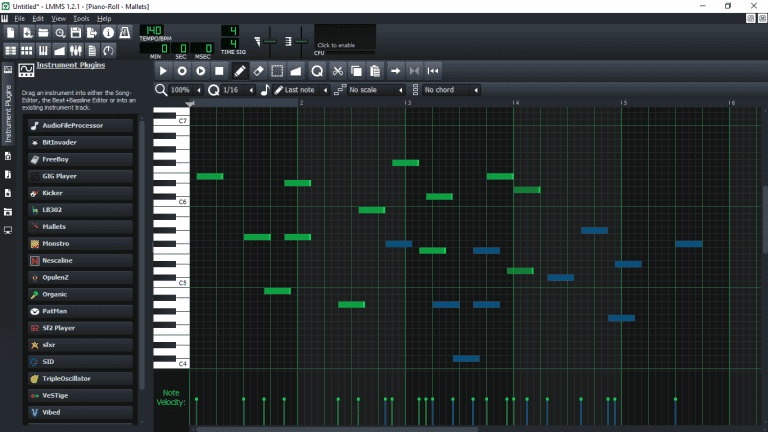This screenshot has width=768, height=432.
Task: Click the Quantize icon in toolbar
Action: 317,71
